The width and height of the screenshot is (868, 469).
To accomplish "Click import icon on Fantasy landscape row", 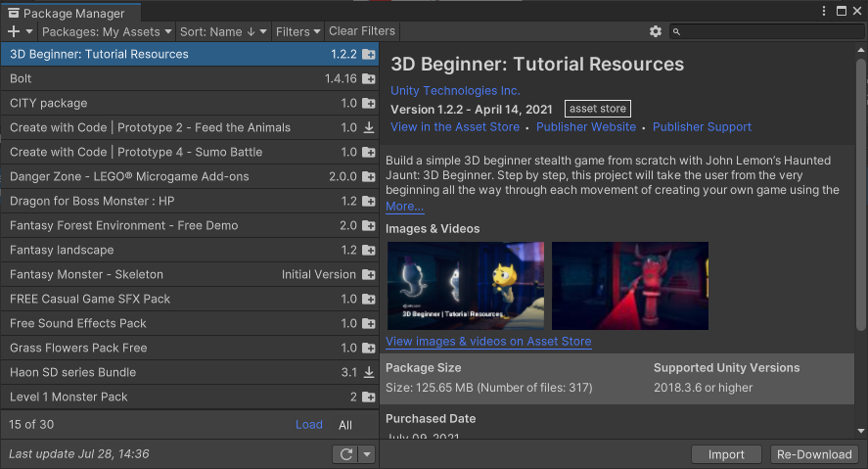I will tap(369, 250).
